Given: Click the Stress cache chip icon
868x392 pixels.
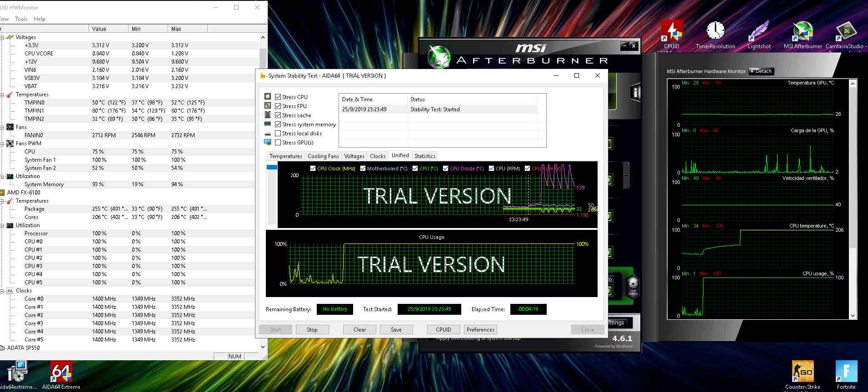Looking at the screenshot, I should click(x=268, y=115).
